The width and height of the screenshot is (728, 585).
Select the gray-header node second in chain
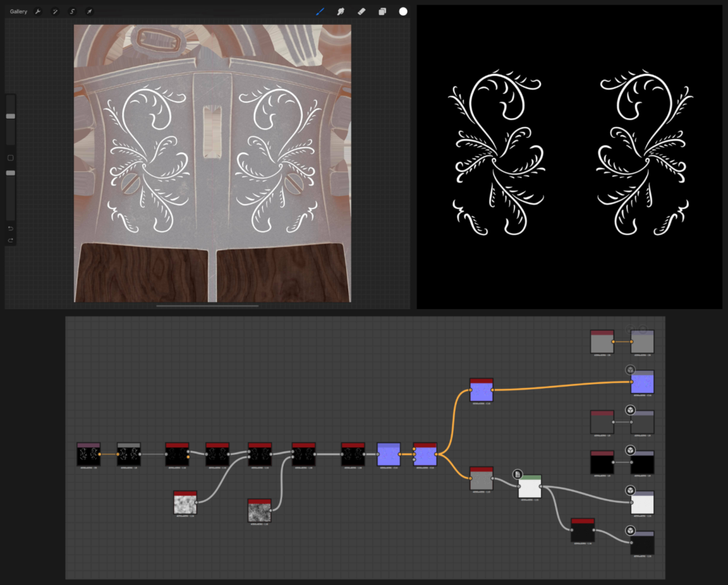tap(129, 454)
